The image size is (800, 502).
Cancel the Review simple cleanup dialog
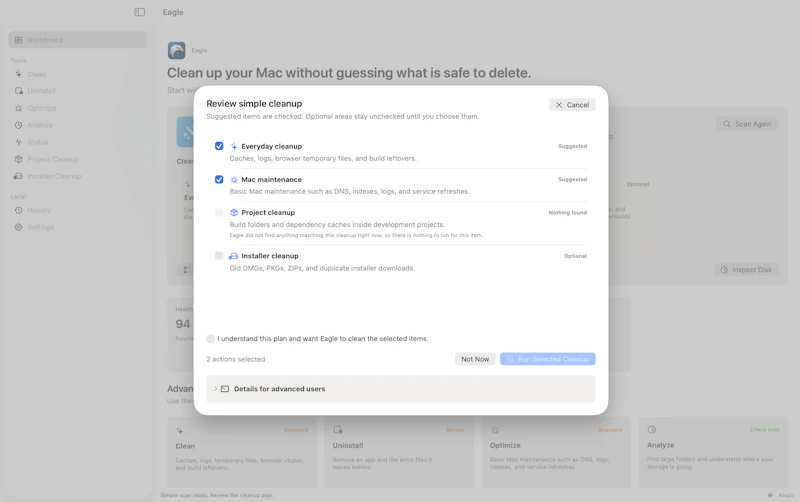tap(572, 105)
